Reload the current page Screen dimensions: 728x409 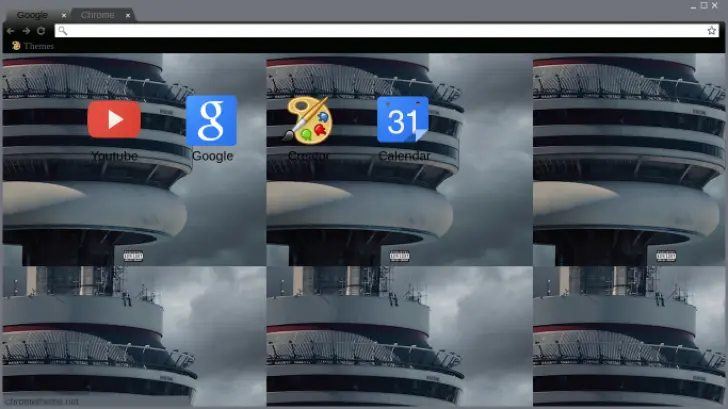pos(41,31)
